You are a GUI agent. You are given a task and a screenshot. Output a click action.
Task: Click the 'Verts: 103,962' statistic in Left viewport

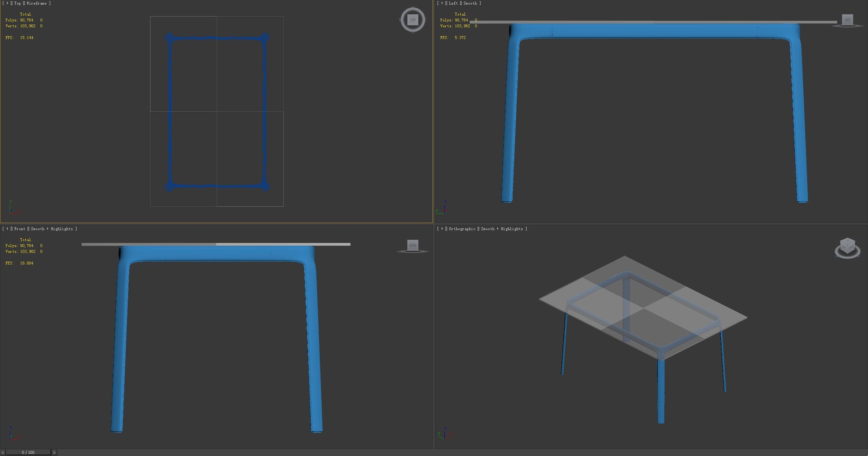[455, 26]
